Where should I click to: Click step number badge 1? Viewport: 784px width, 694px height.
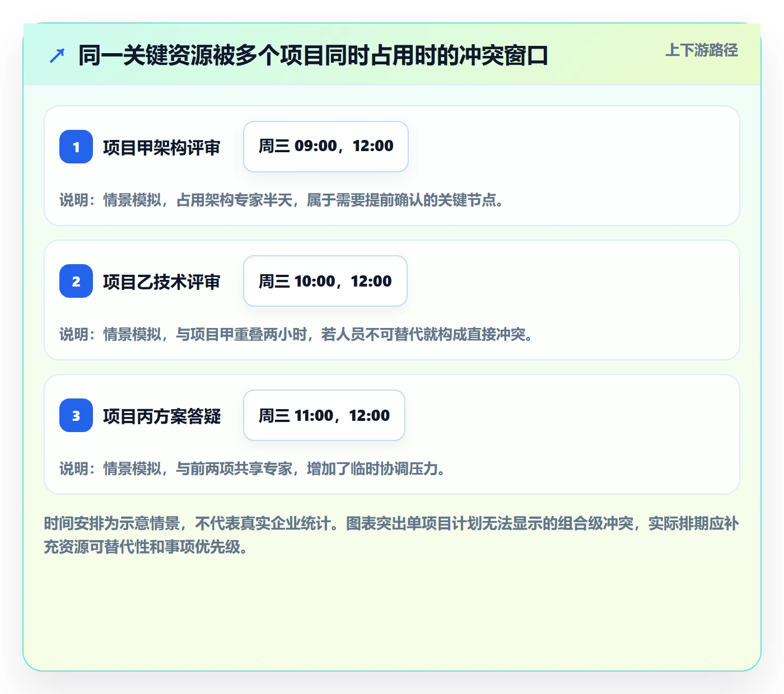coord(76,147)
